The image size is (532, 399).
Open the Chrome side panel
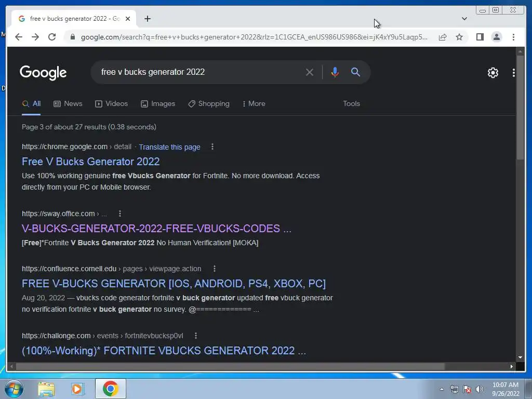pos(480,37)
